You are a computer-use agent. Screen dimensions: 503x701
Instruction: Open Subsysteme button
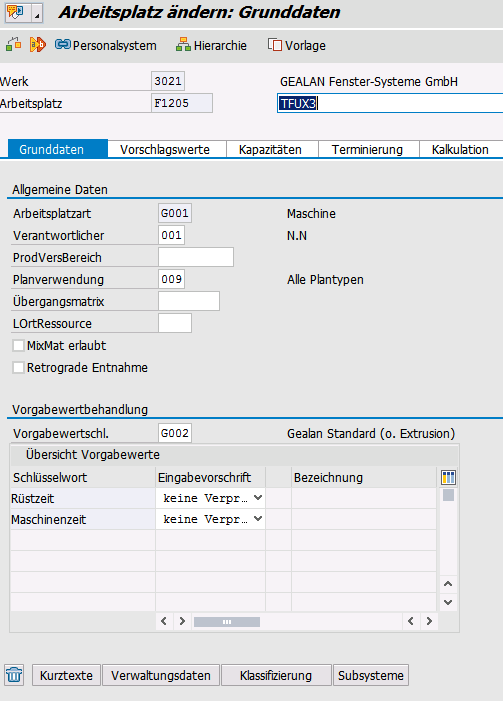[371, 675]
